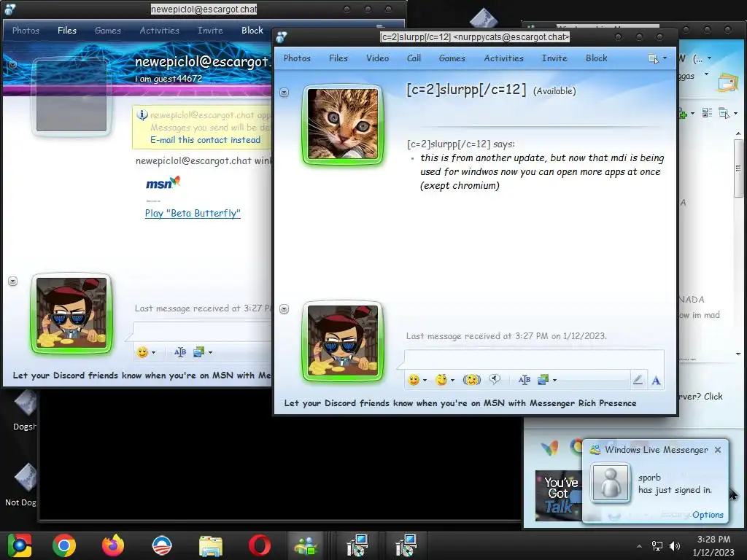Image resolution: width=747 pixels, height=560 pixels.
Task: Collapse your display picture in newepiclol chat
Action: click(13, 281)
